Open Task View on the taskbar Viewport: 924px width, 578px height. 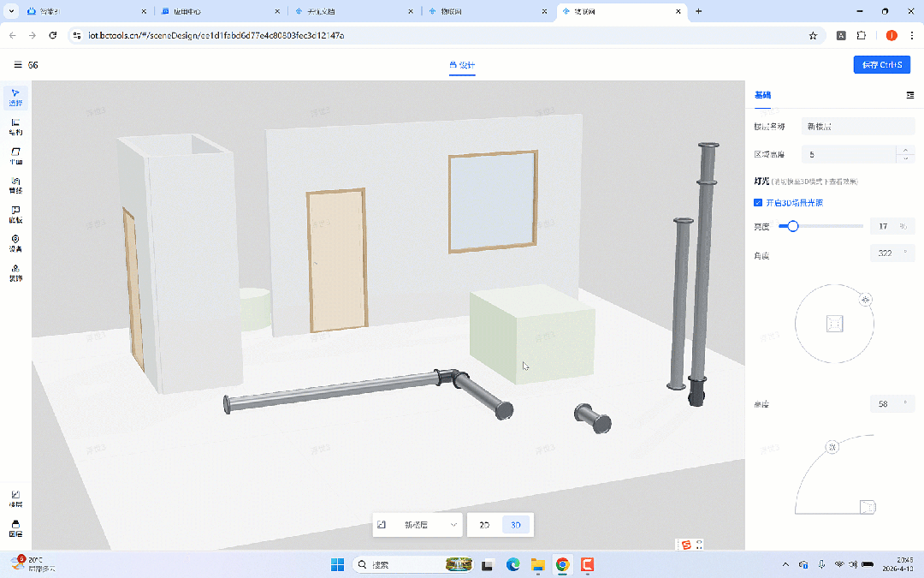click(x=488, y=564)
